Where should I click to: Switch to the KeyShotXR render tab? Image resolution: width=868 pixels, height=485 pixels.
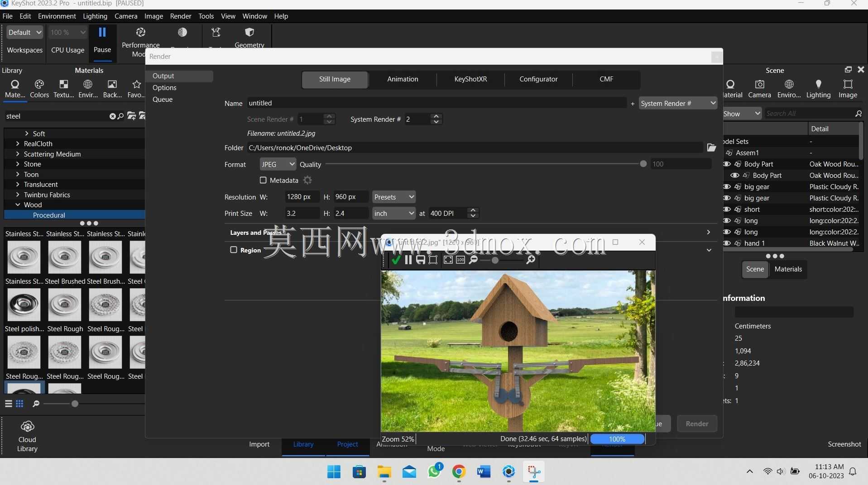470,79
